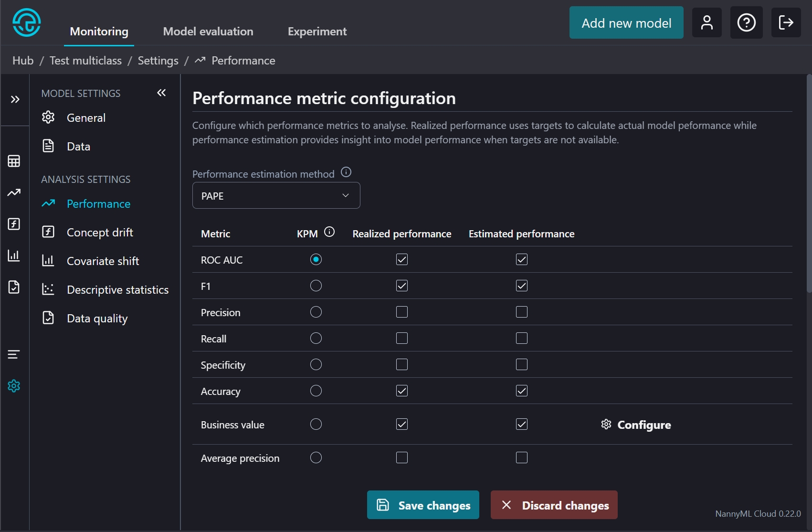Open the Experiment tab

click(317, 32)
